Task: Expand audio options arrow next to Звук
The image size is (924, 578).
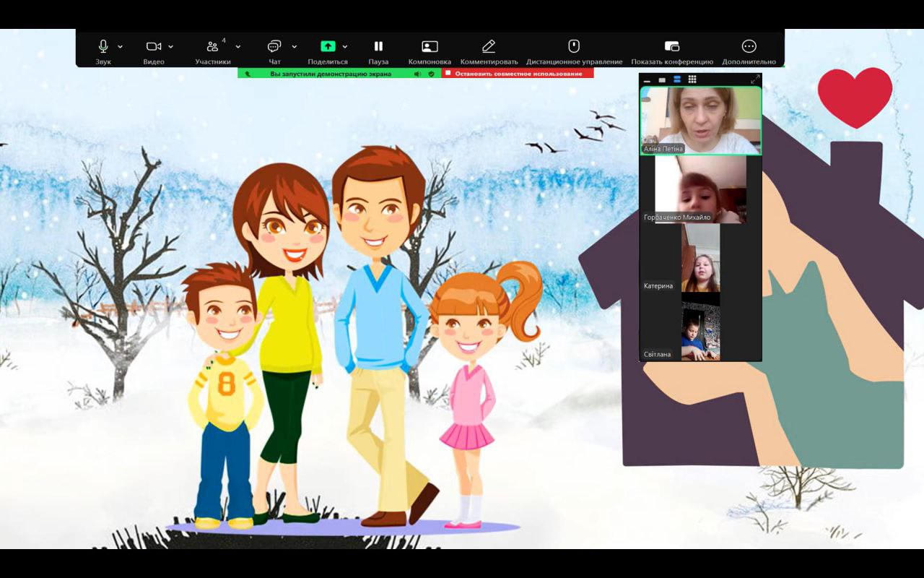Action: coord(120,47)
